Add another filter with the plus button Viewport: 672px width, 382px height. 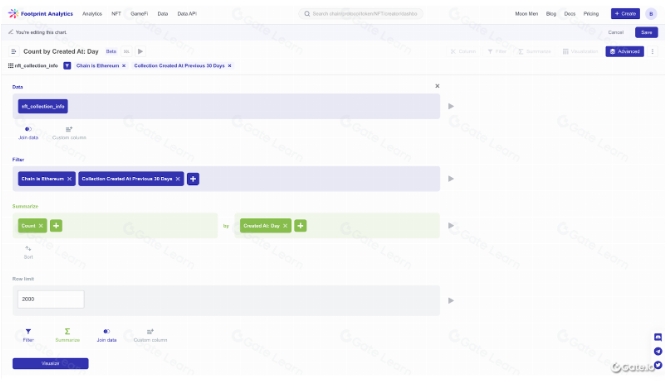(193, 179)
